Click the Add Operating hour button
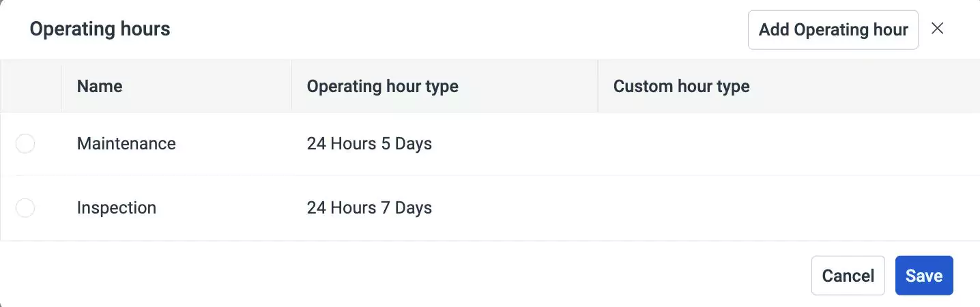980x307 pixels. point(833,30)
